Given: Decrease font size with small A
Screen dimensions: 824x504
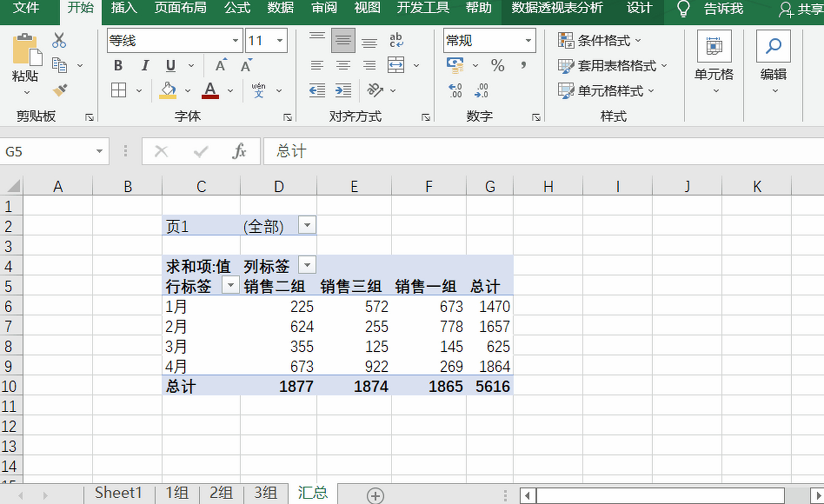Looking at the screenshot, I should [247, 65].
